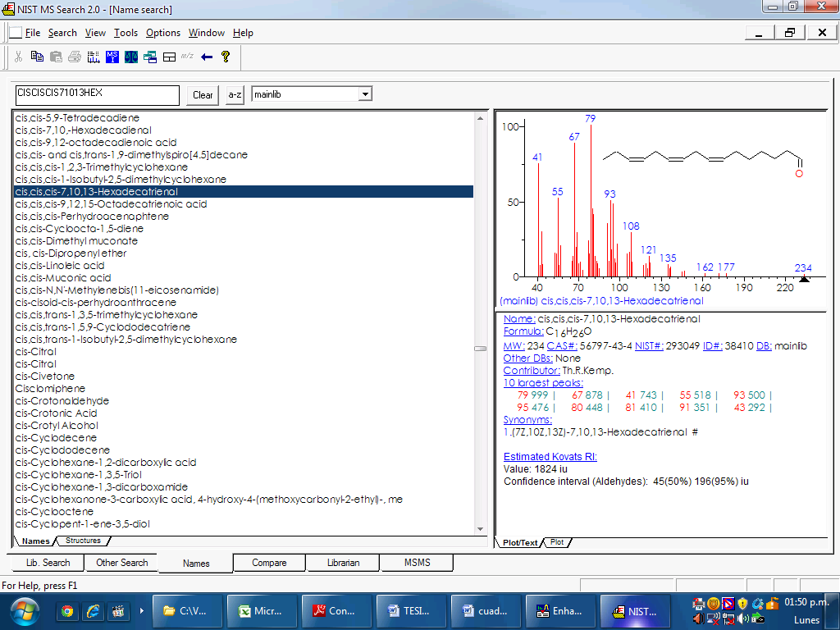This screenshot has width=840, height=630.
Task: Click the document icon left of File menu
Action: [x=16, y=33]
